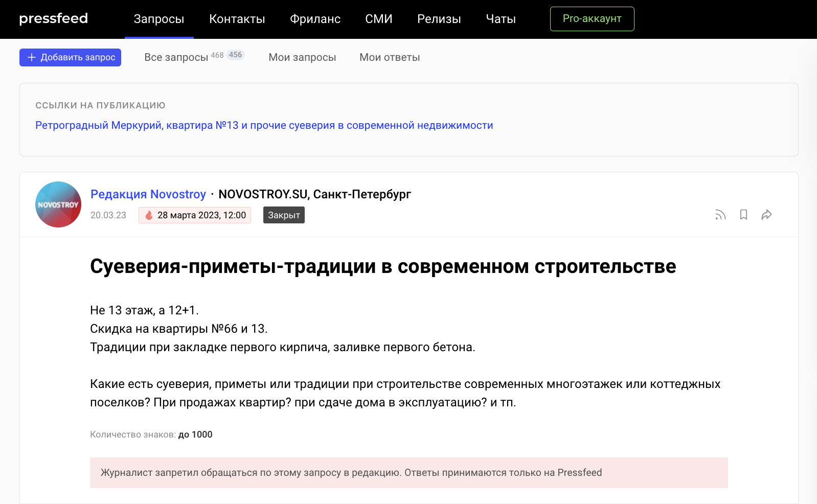
Task: Click the request date 20.03.23
Action: click(x=108, y=215)
